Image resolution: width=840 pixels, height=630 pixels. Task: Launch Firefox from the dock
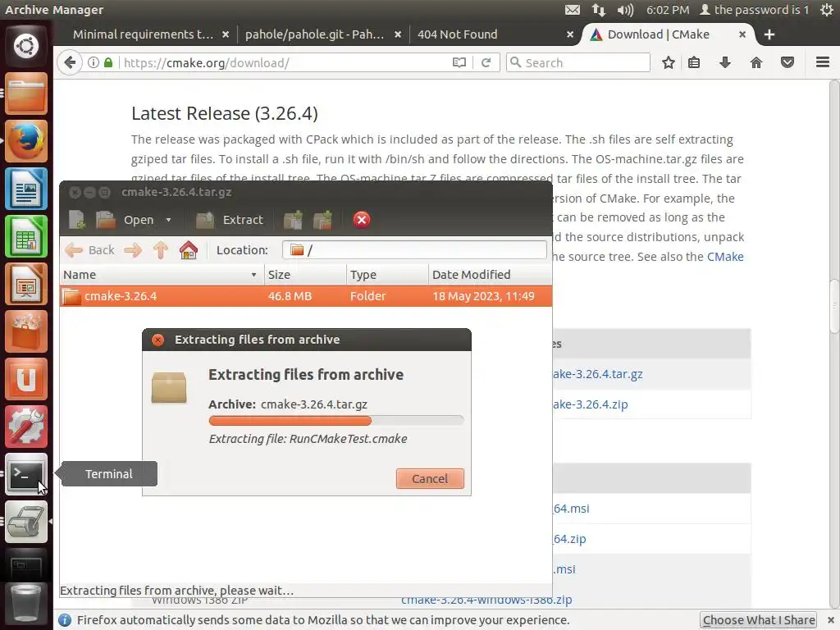coord(25,141)
